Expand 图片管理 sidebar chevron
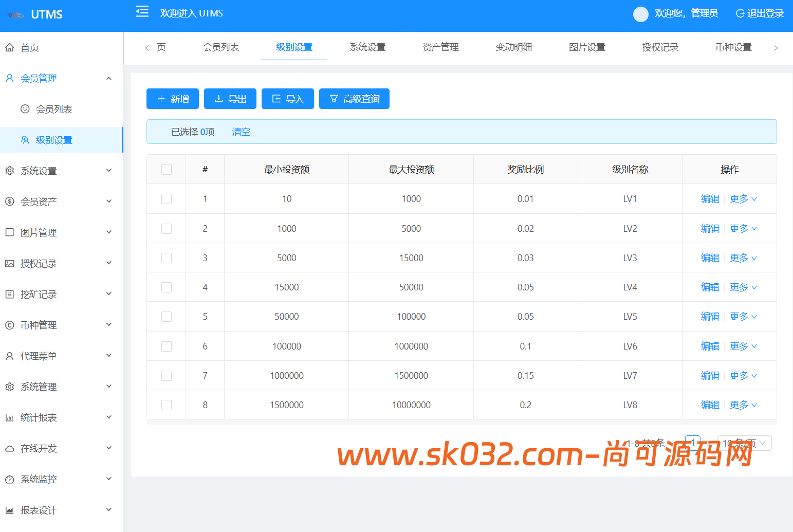The height and width of the screenshot is (532, 793). point(109,232)
